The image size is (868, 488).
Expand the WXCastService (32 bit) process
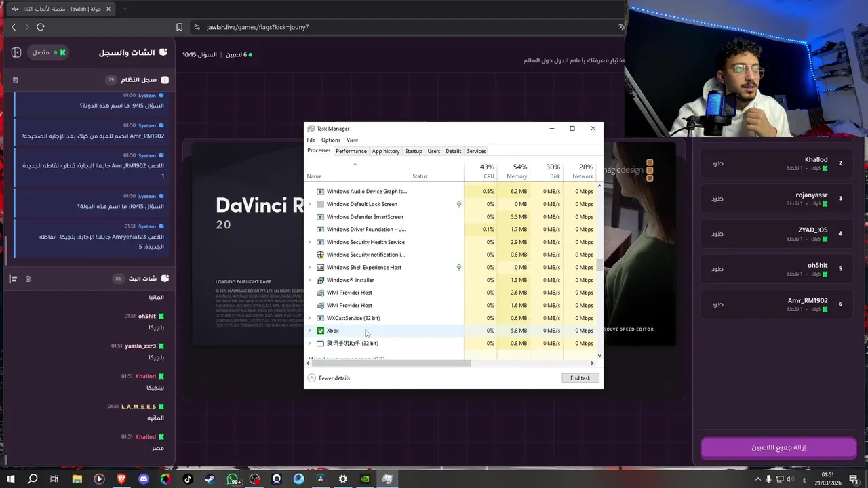310,318
